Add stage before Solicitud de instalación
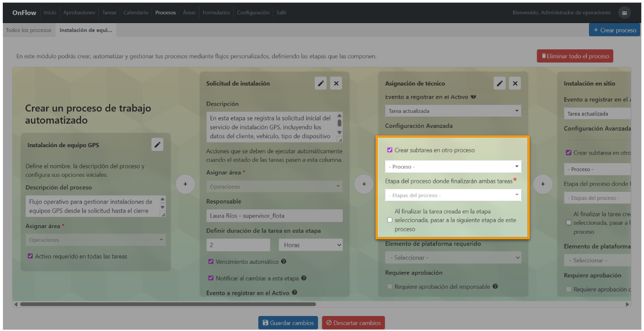Viewport: 644px width, 331px height. (x=185, y=184)
